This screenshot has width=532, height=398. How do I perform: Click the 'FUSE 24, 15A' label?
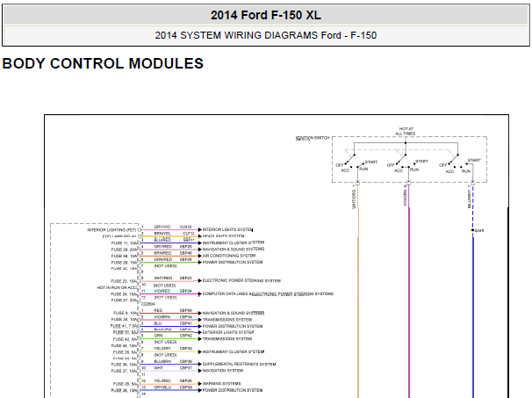coord(124,294)
